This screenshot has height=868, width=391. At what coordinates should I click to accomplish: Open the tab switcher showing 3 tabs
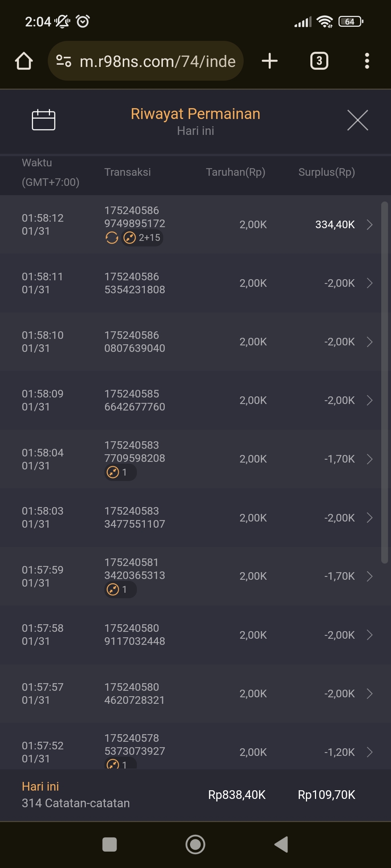pos(319,61)
